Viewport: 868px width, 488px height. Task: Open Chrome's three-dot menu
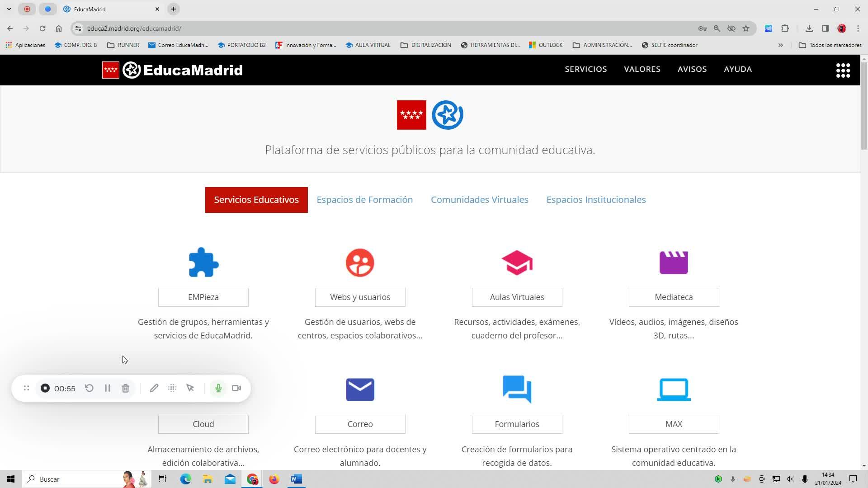(x=858, y=28)
